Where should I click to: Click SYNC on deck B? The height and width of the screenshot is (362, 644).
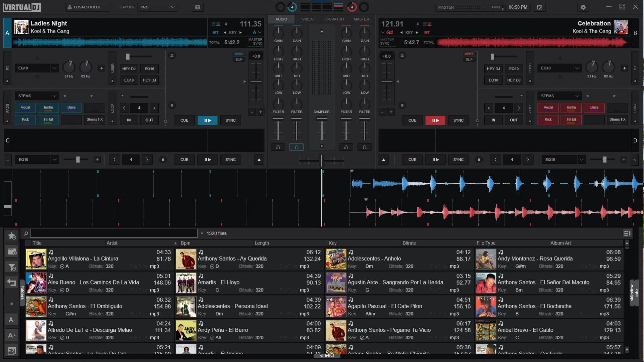click(x=458, y=120)
